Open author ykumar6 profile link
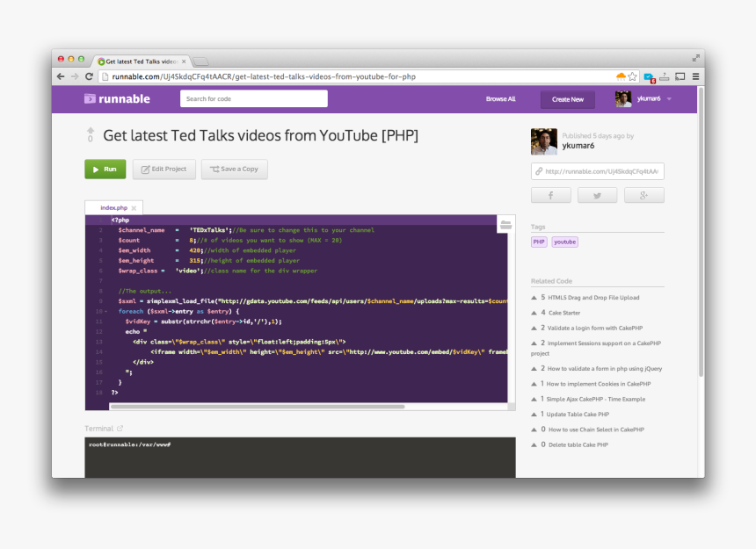The height and width of the screenshot is (549, 756). point(578,146)
